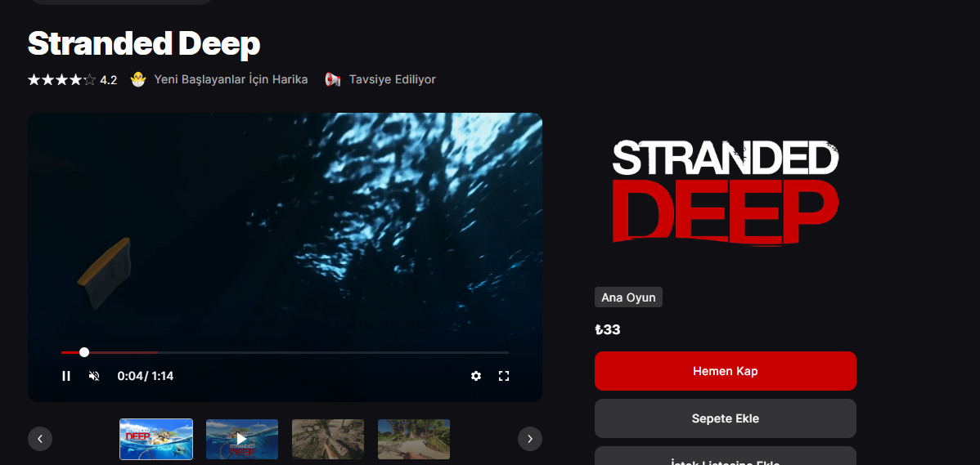Enter fullscreen video mode
This screenshot has width=980, height=465.
click(504, 376)
